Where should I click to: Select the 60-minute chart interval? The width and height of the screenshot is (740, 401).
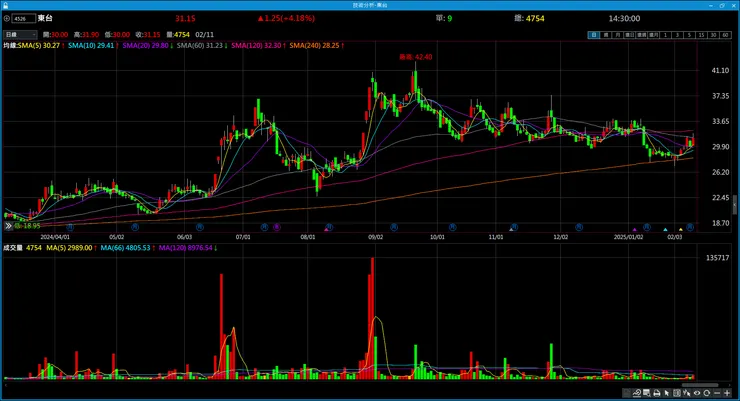click(725, 35)
